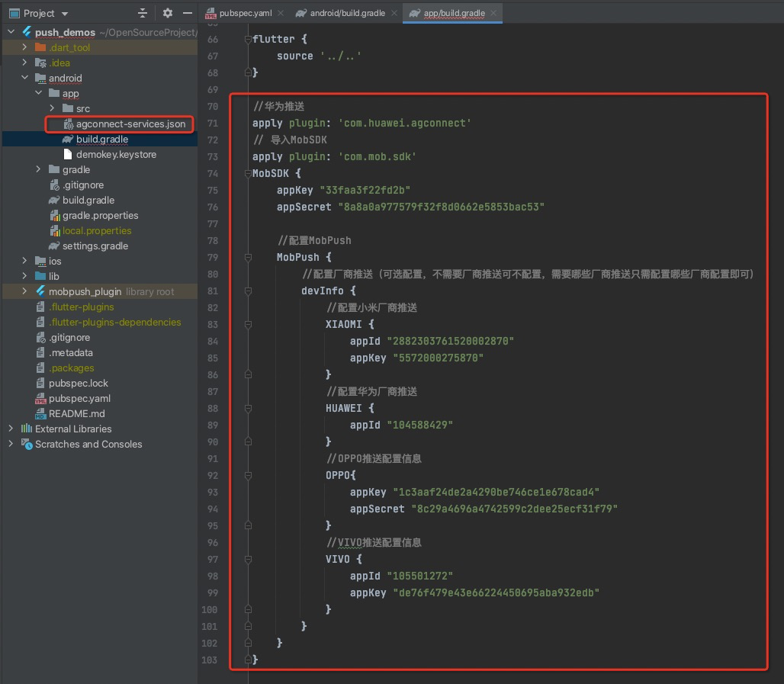
Task: Select demokey.keystore file icon
Action: [68, 154]
